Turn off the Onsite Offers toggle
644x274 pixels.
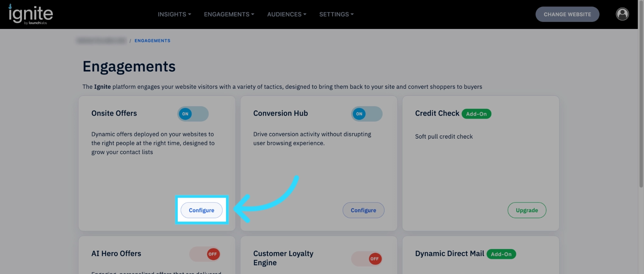click(x=193, y=114)
